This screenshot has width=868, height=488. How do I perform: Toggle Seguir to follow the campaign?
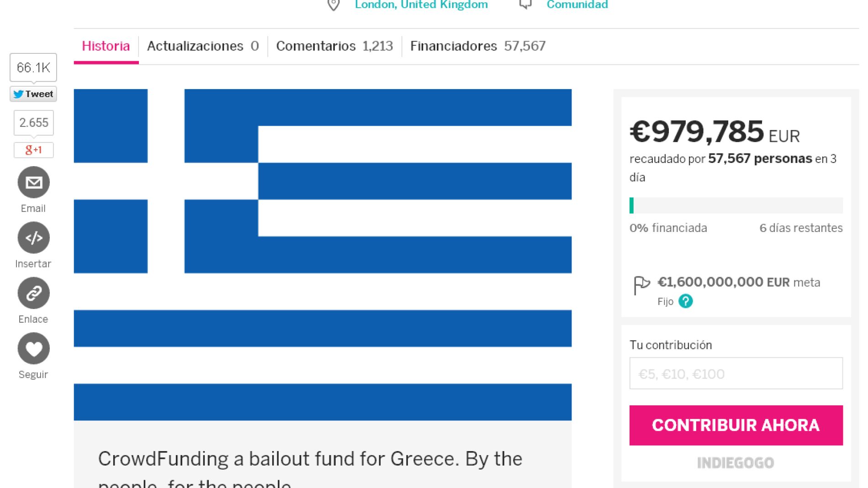click(x=33, y=348)
